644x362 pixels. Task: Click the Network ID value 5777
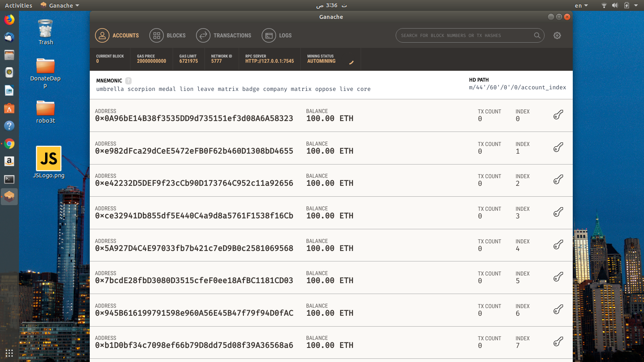(216, 61)
